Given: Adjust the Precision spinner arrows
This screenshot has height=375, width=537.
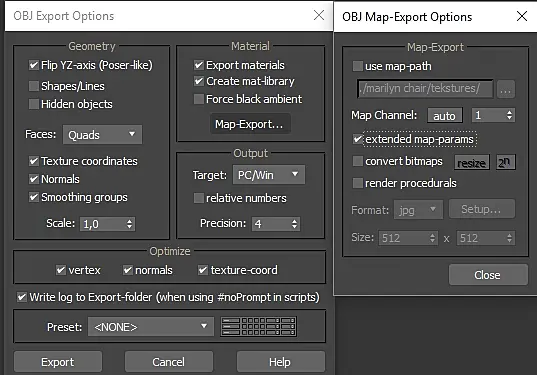Looking at the screenshot, I should point(294,224).
